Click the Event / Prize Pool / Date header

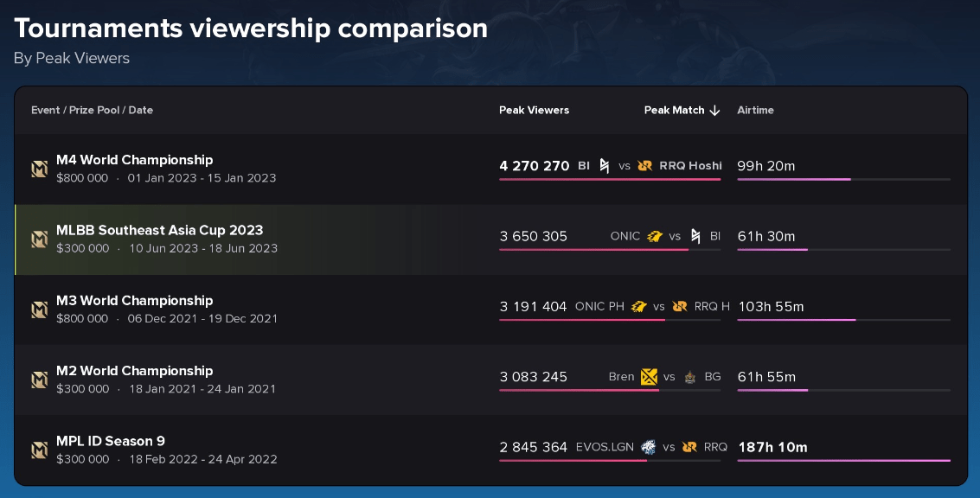(x=92, y=110)
